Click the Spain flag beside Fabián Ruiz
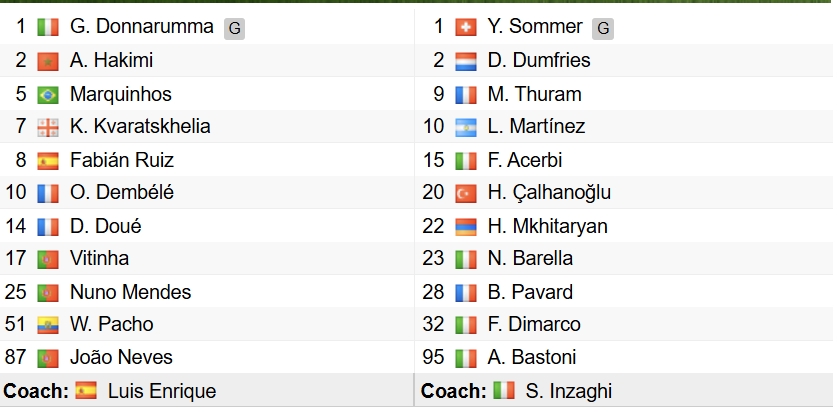Screen dimensions: 838x412 (47, 160)
